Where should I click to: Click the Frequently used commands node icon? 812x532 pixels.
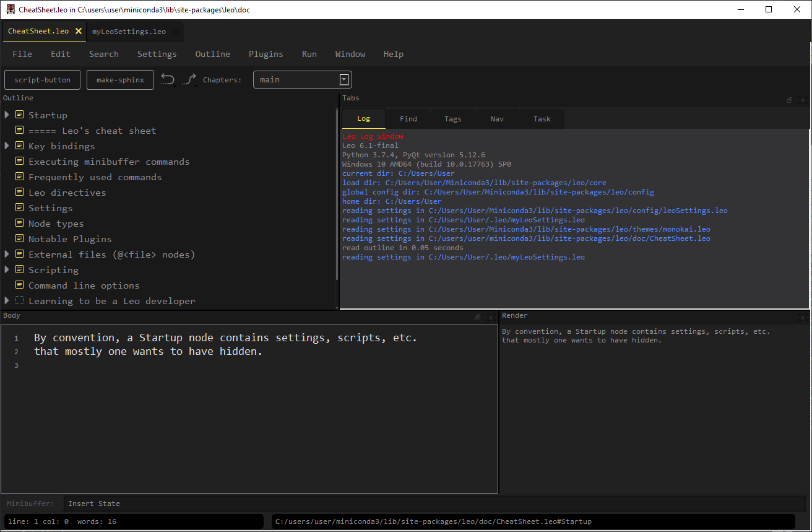19,177
